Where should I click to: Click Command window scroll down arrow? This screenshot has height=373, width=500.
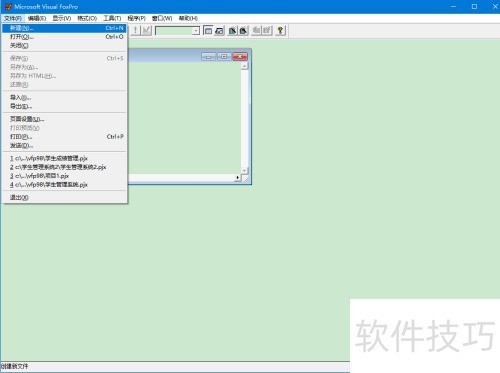245,170
